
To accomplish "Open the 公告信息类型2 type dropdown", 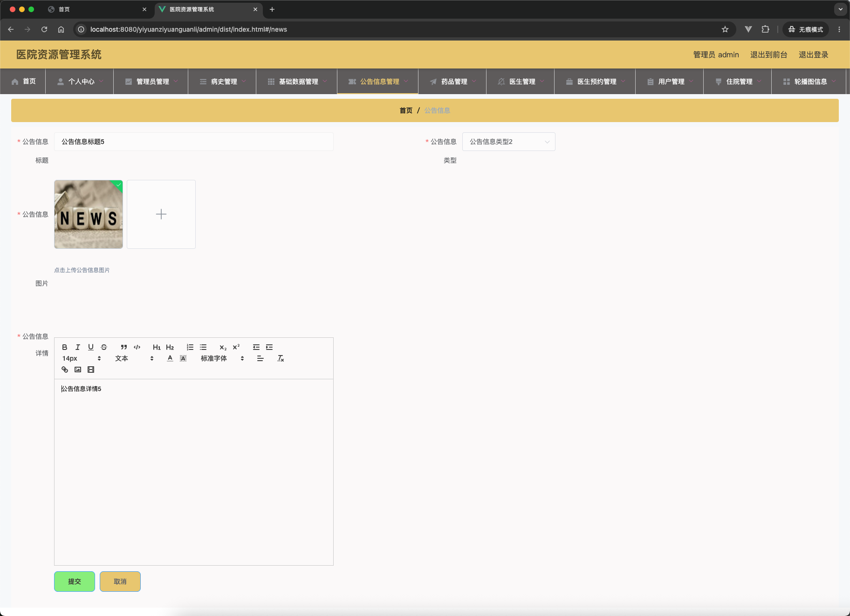I will [x=509, y=142].
